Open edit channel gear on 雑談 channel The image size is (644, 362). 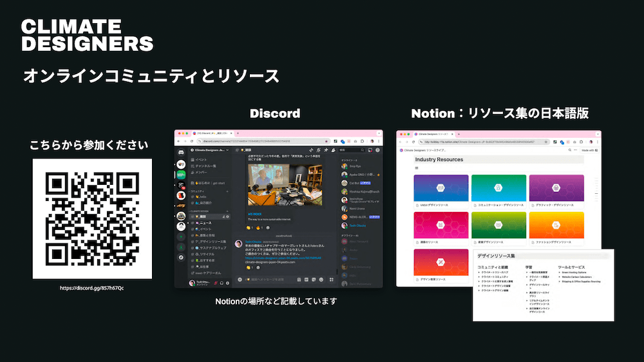(227, 216)
